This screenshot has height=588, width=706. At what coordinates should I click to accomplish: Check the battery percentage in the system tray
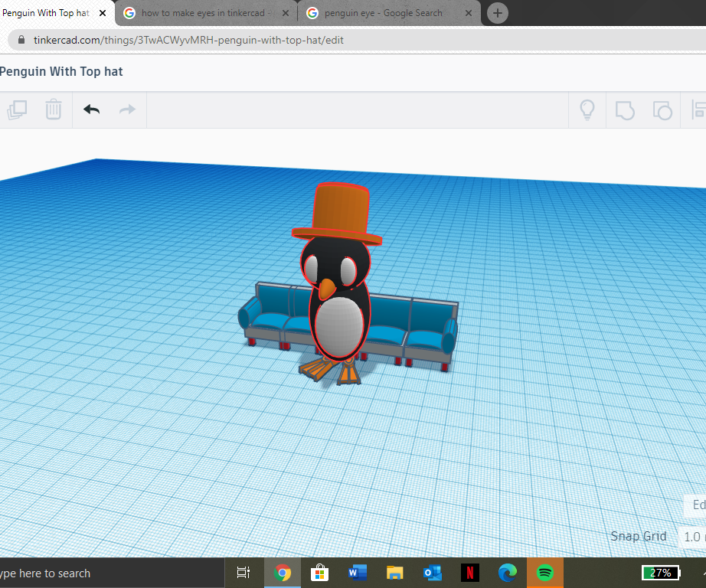tap(660, 573)
